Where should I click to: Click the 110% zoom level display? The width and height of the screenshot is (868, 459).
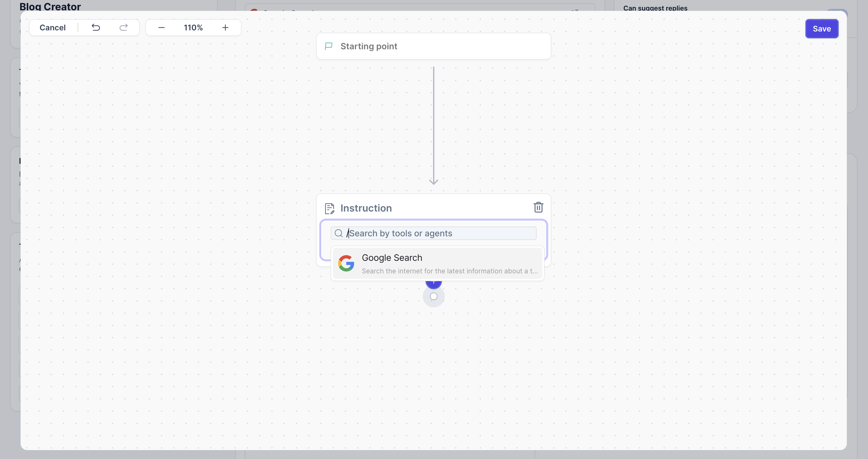pos(193,28)
